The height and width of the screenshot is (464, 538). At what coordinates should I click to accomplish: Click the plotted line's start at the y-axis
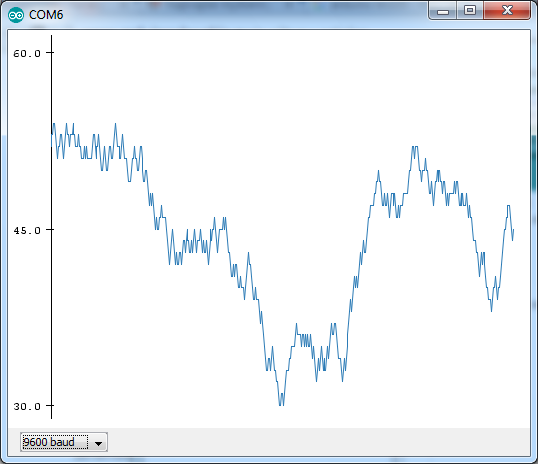pos(52,137)
